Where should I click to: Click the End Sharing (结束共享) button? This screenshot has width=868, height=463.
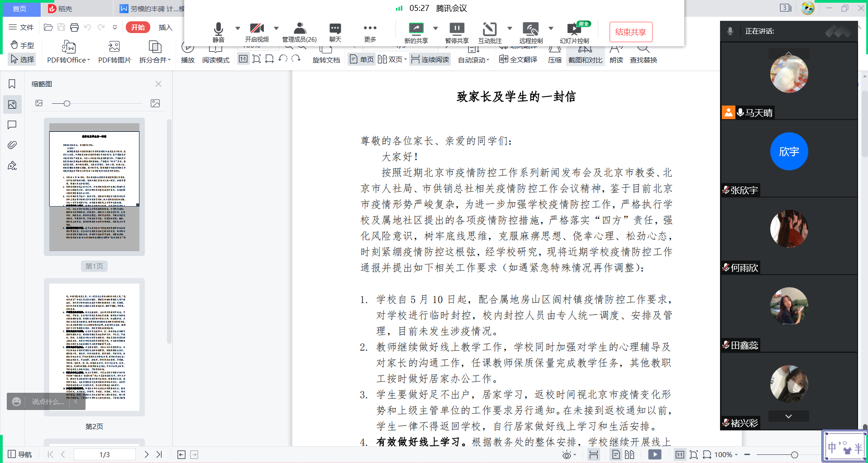point(630,32)
